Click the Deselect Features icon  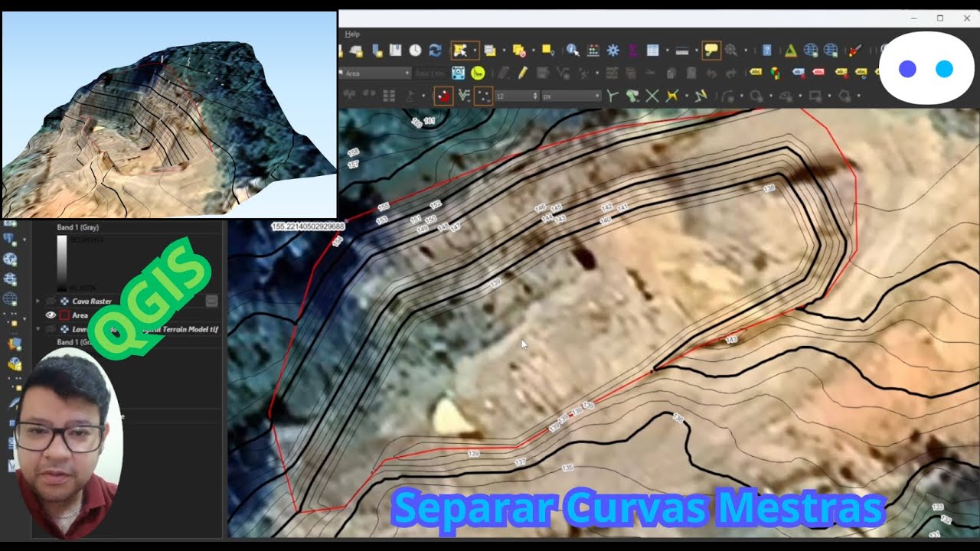[519, 51]
